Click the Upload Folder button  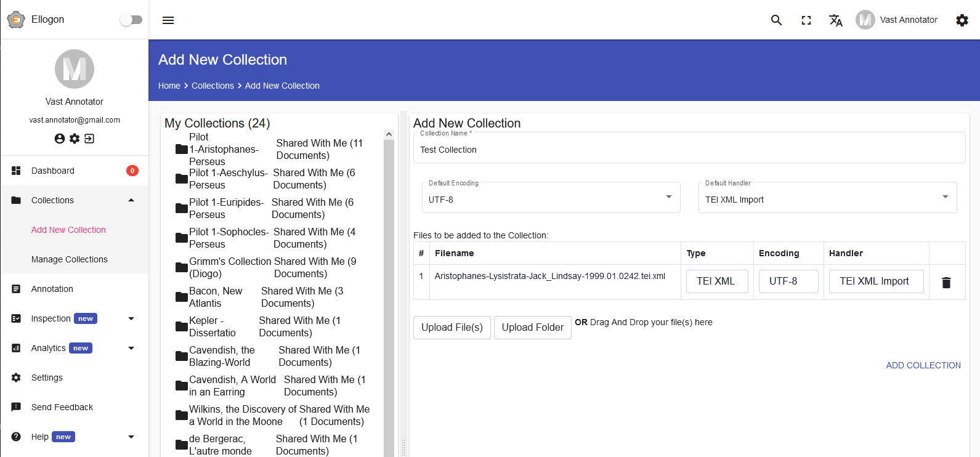(x=533, y=328)
